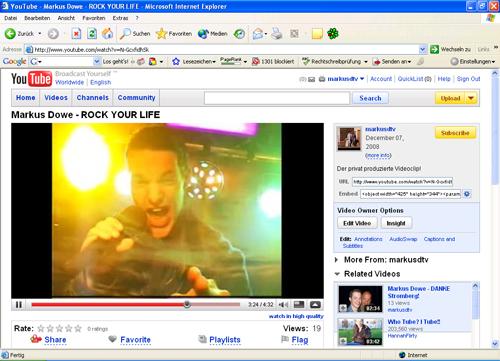This screenshot has height=361, width=500.
Task: Click the browser Home icon
Action: point(107,33)
